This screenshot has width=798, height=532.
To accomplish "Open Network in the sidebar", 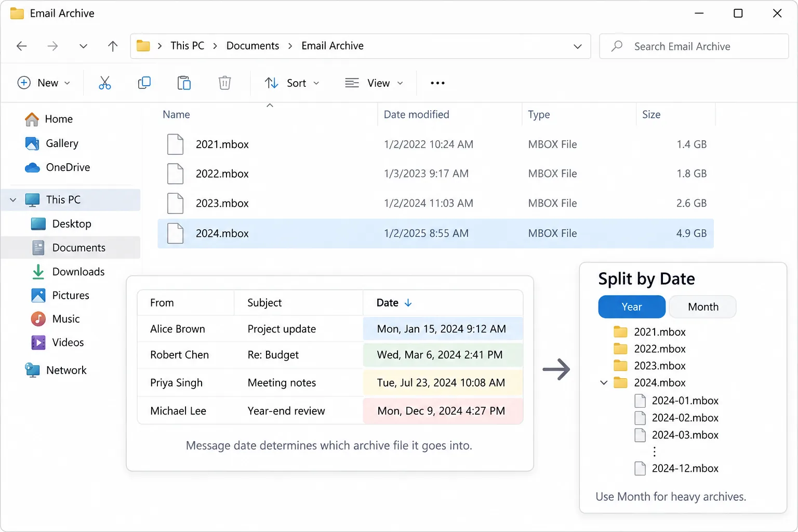I will (x=56, y=370).
